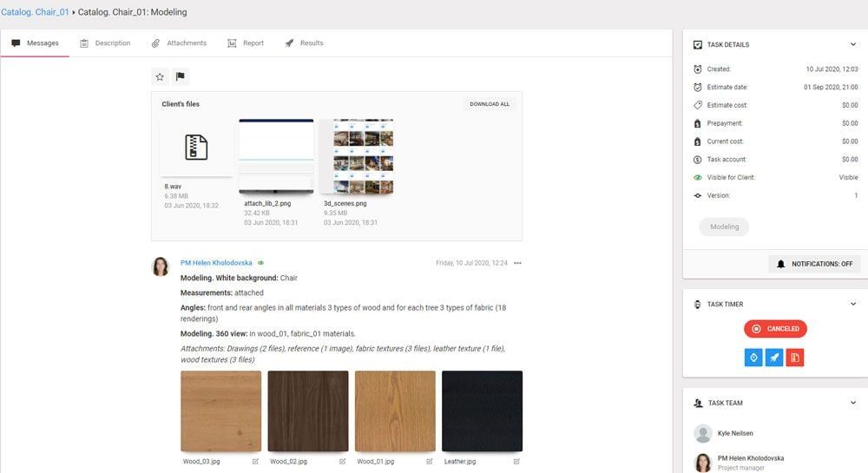Click the Created value 10 Jul 2020, 12:03
868x473 pixels.
coord(832,69)
